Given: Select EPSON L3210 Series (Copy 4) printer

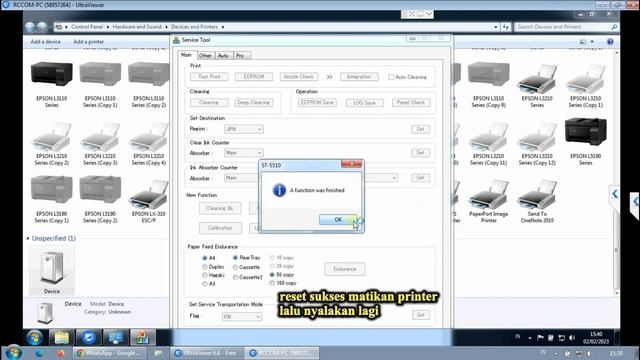Looking at the screenshot, I should (149, 137).
